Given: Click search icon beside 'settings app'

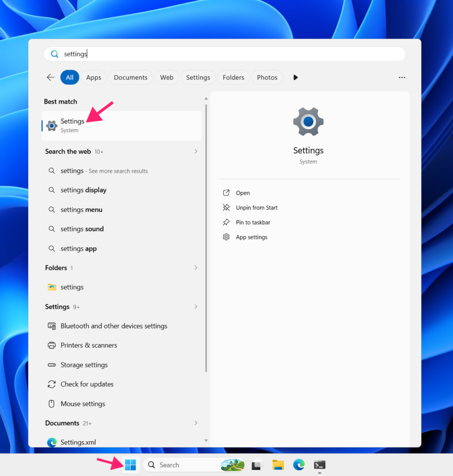Looking at the screenshot, I should pos(52,248).
